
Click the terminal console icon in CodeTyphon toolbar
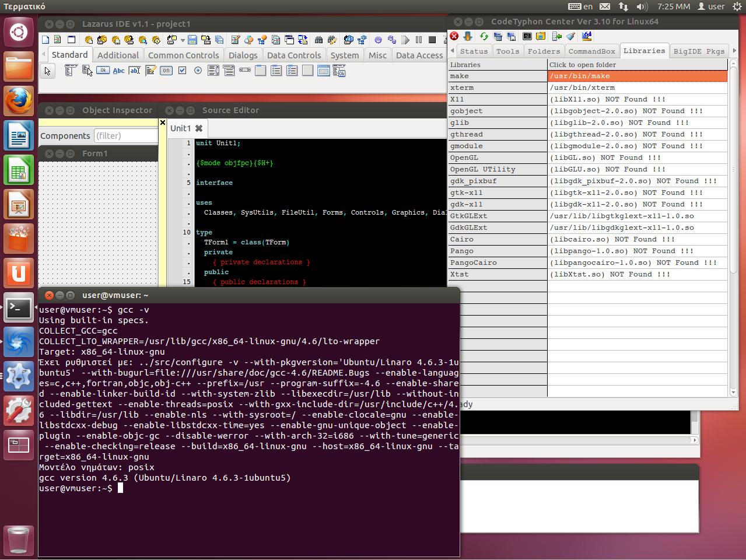[x=527, y=36]
